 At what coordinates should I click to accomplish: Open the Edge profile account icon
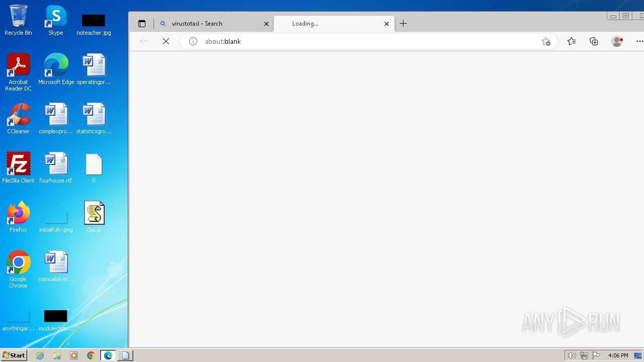617,41
